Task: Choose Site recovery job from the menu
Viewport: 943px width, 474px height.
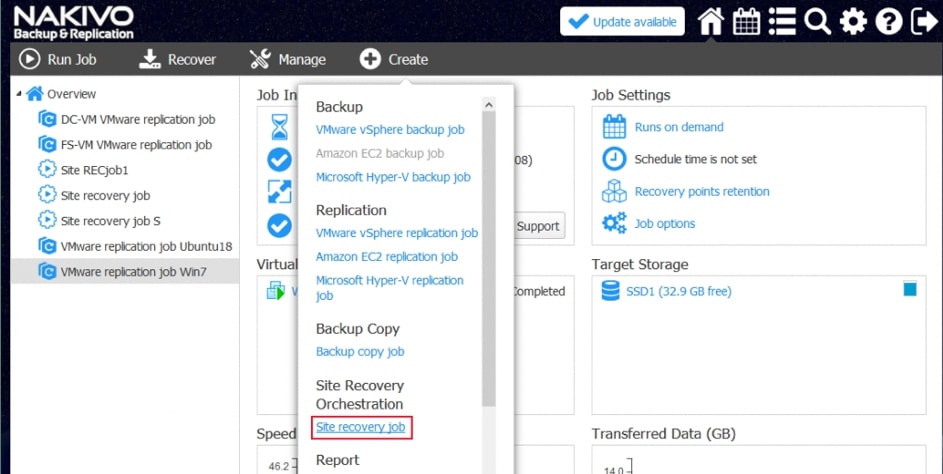Action: coord(361,427)
